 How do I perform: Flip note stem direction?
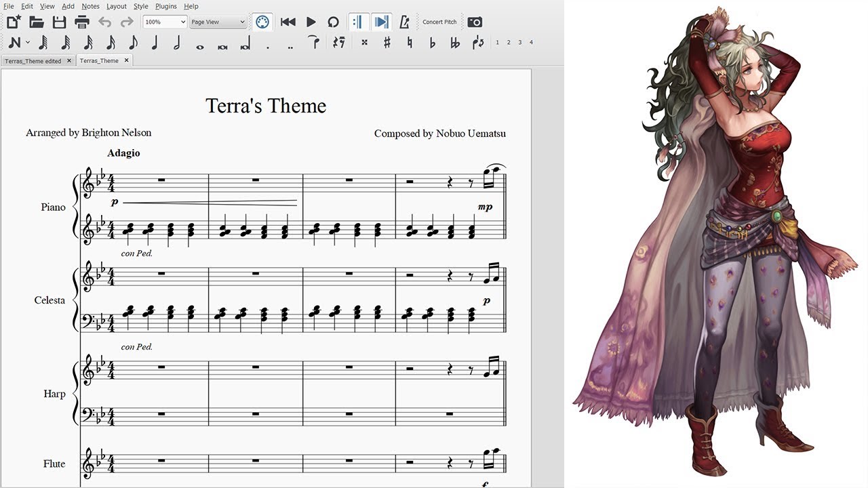point(478,43)
